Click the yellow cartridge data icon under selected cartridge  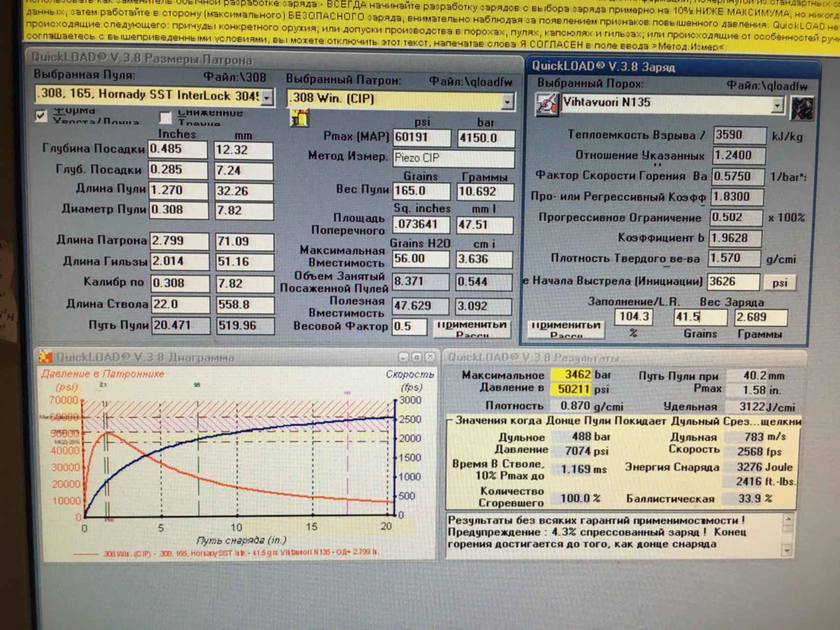tap(299, 119)
